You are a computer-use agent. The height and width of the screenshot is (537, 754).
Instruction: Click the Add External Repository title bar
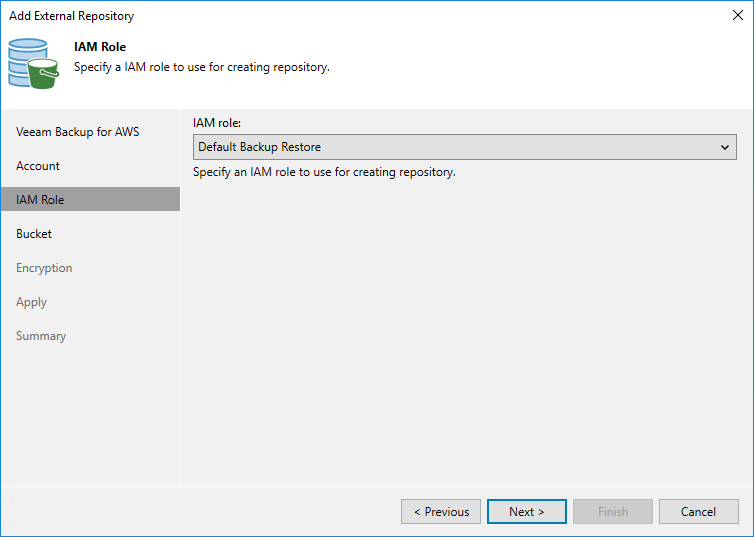(x=300, y=15)
